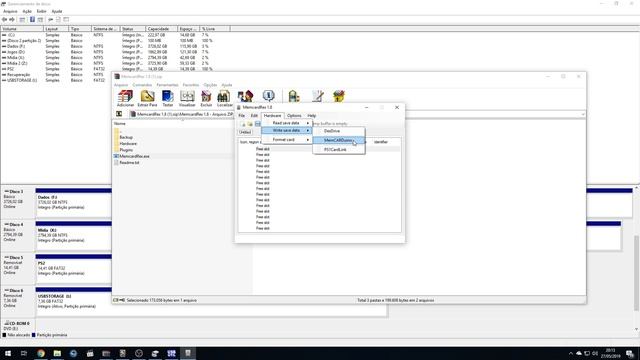Open the File menu in MemcardRex
The width and height of the screenshot is (640, 360).
[242, 116]
